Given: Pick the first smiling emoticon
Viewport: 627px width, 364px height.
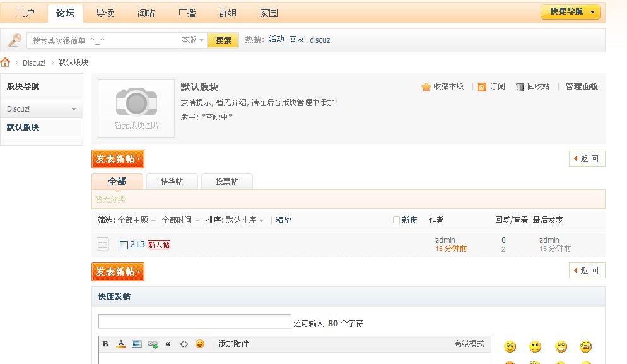Looking at the screenshot, I should pyautogui.click(x=510, y=346).
